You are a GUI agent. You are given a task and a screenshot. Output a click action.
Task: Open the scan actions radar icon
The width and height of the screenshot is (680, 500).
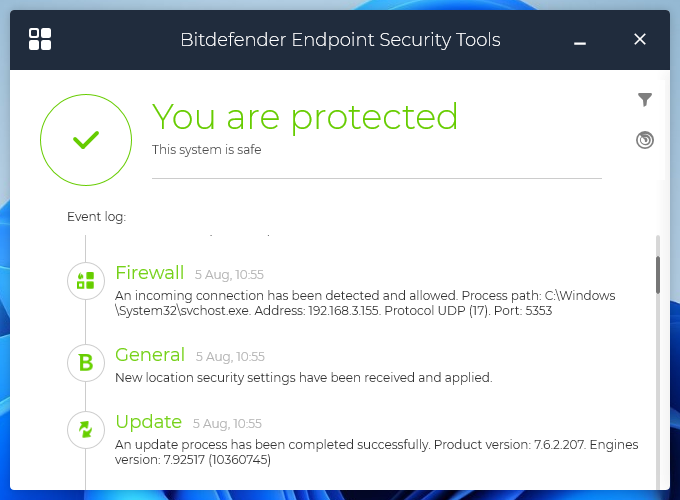645,140
